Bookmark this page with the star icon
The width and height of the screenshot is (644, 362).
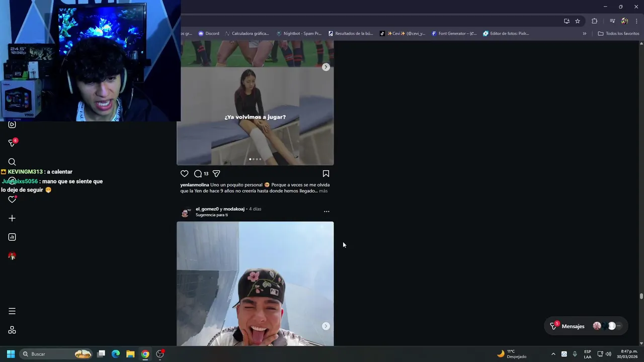click(x=578, y=21)
